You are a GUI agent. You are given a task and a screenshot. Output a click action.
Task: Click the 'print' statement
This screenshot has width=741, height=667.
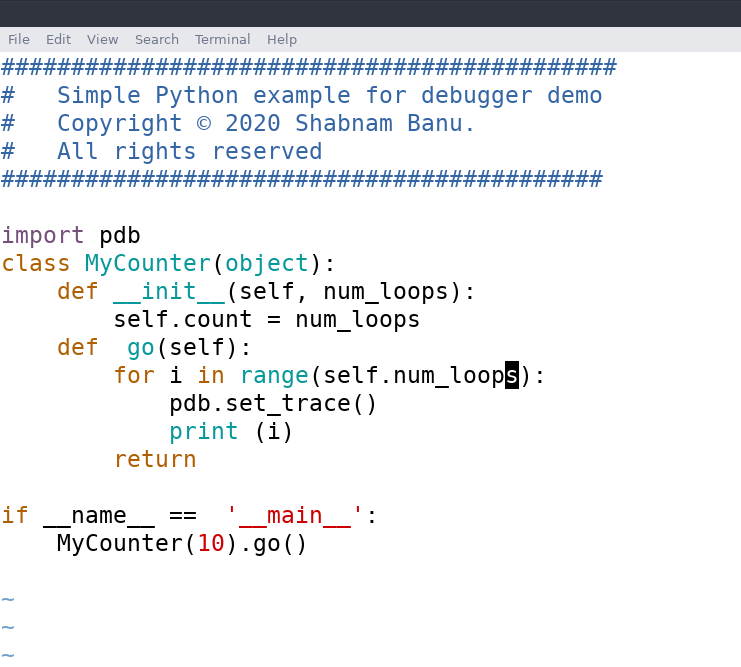[203, 432]
